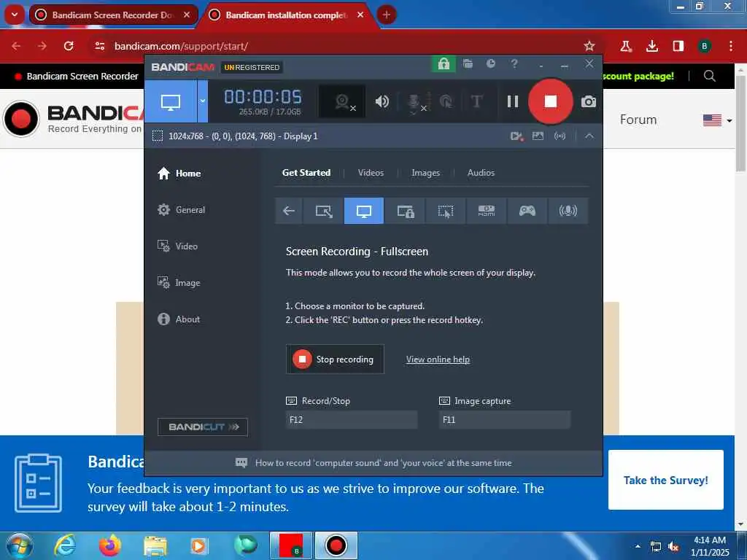Toggle the mouse click effect icon
The width and height of the screenshot is (747, 560).
coord(446,101)
